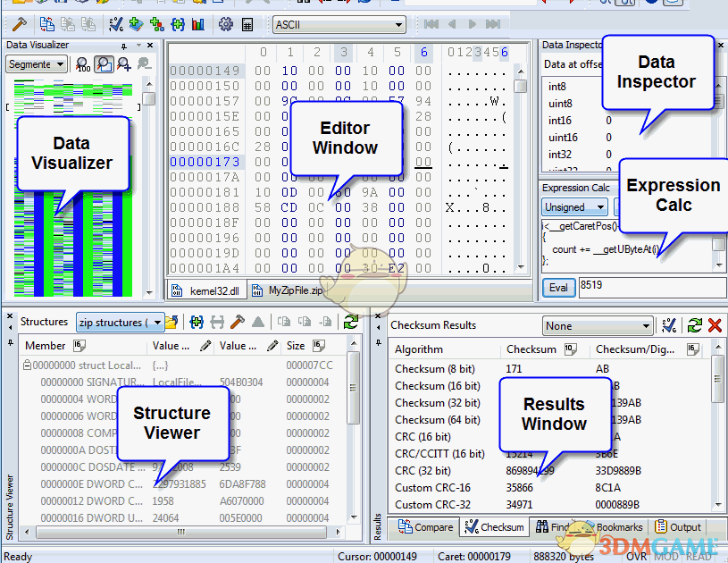Click the 8519 result field
Screen dimensions: 728x563
point(653,288)
